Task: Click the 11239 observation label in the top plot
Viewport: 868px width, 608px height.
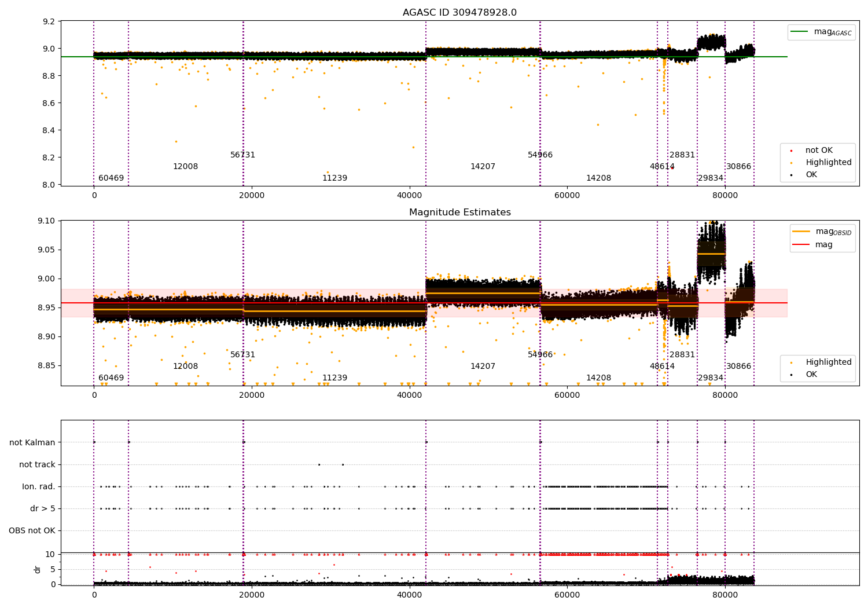Action: click(x=334, y=178)
